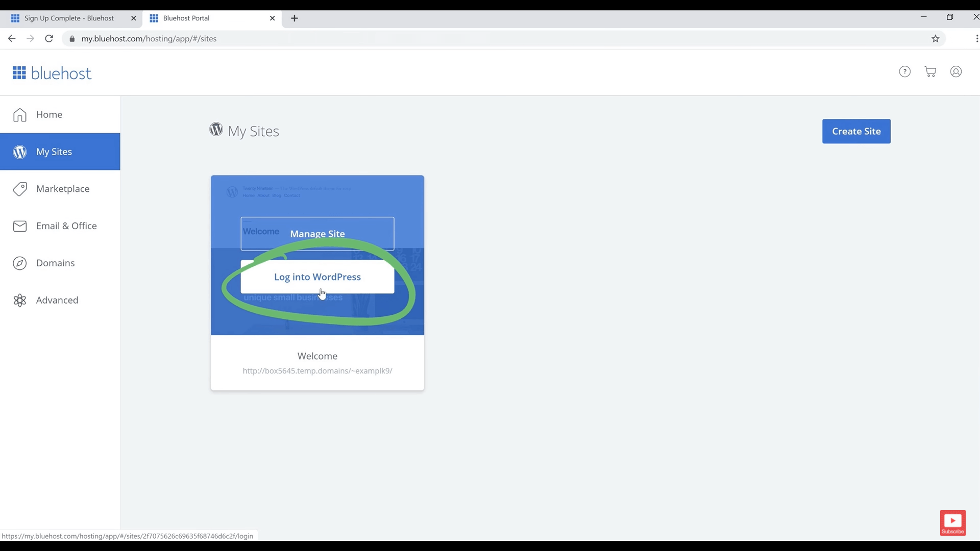The image size is (980, 551).
Task: Go to Home in the sidebar
Action: (60, 114)
